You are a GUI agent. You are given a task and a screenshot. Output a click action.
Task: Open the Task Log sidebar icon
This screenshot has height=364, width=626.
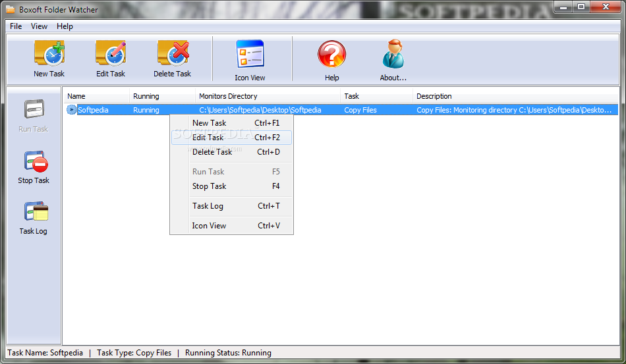pyautogui.click(x=36, y=211)
